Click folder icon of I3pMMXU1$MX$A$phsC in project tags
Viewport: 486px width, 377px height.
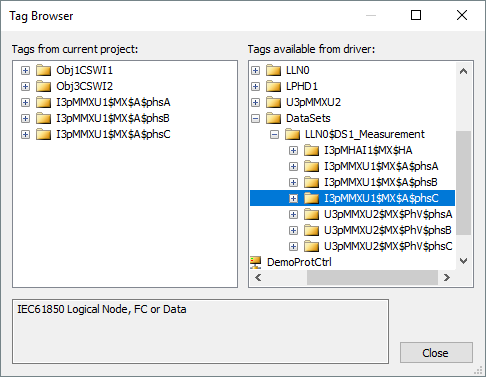tap(43, 135)
